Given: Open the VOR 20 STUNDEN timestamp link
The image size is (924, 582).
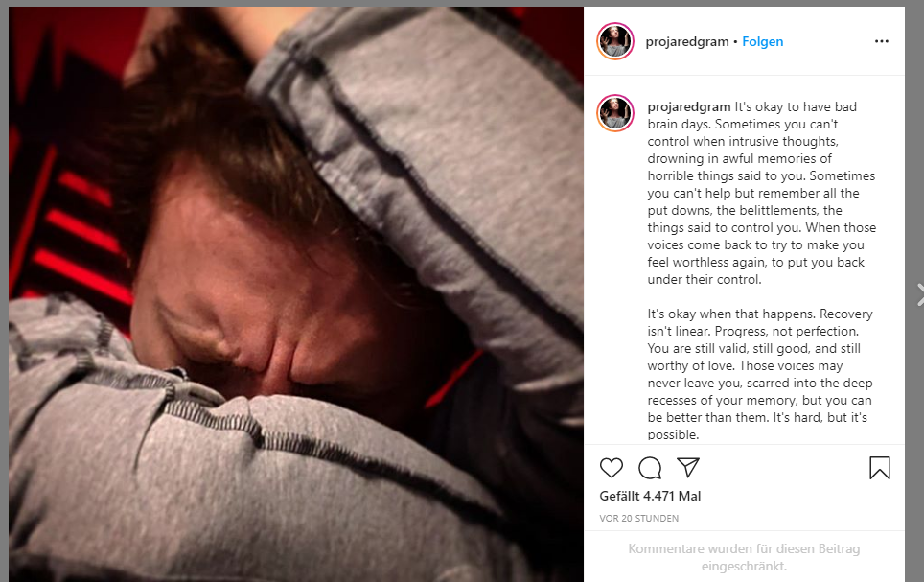Looking at the screenshot, I should (x=638, y=519).
